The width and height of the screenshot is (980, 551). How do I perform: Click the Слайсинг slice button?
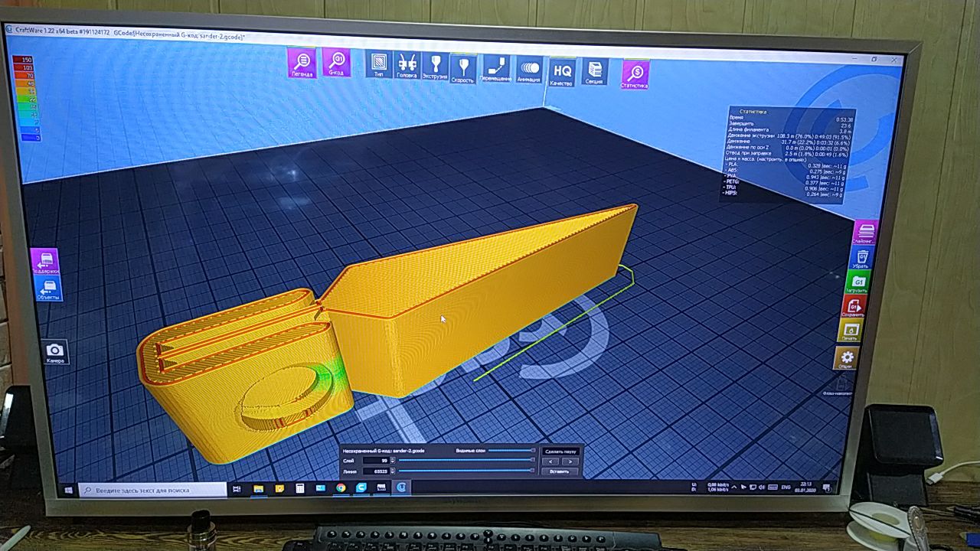[865, 232]
